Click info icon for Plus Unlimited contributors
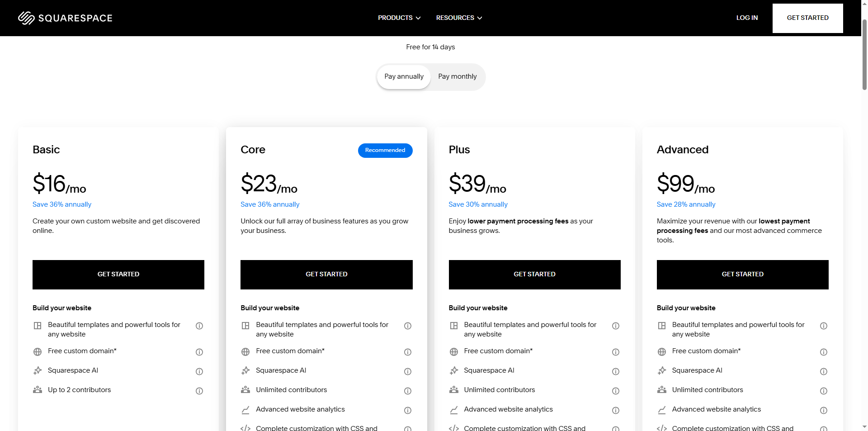 click(615, 391)
